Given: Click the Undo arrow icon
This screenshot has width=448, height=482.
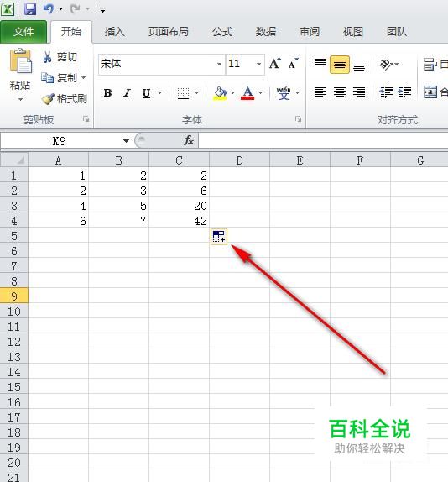Looking at the screenshot, I should (48, 9).
